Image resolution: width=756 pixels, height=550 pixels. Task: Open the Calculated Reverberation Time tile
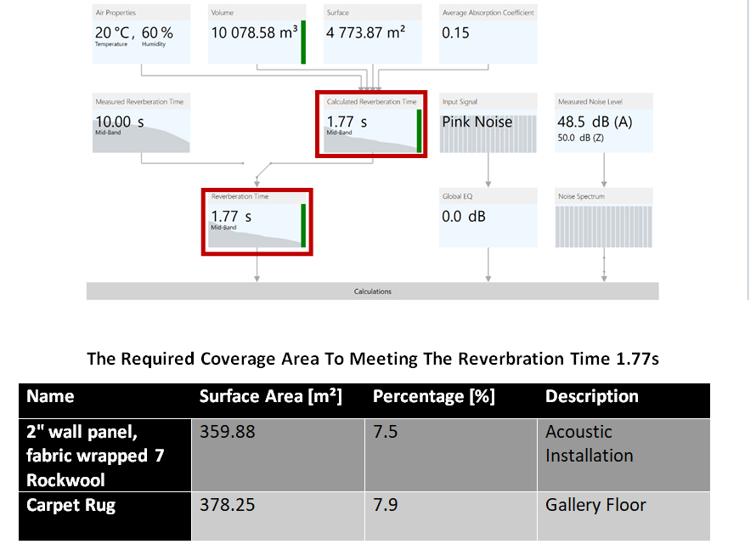(x=370, y=124)
